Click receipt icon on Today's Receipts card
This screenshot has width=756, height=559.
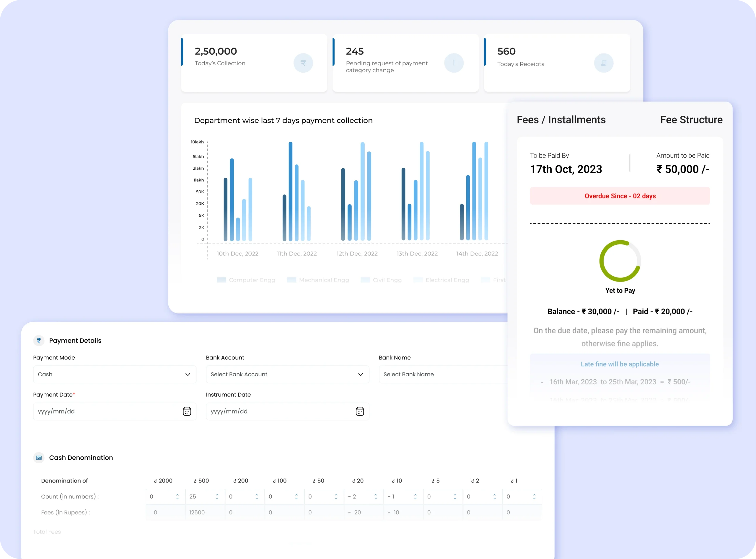(603, 63)
